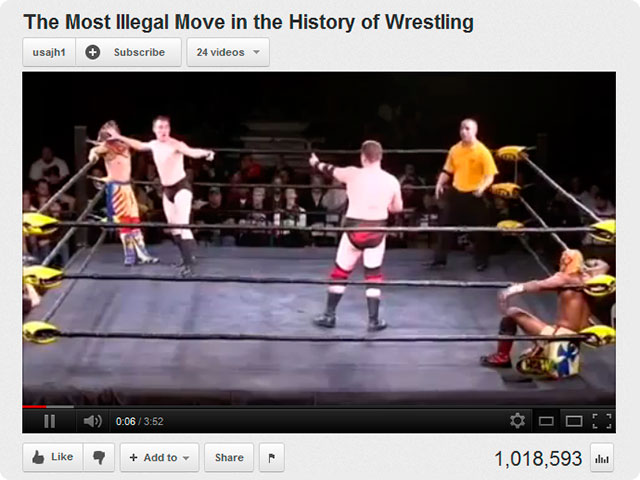640x480 pixels.
Task: Like this video with thumbs up
Action: click(53, 457)
